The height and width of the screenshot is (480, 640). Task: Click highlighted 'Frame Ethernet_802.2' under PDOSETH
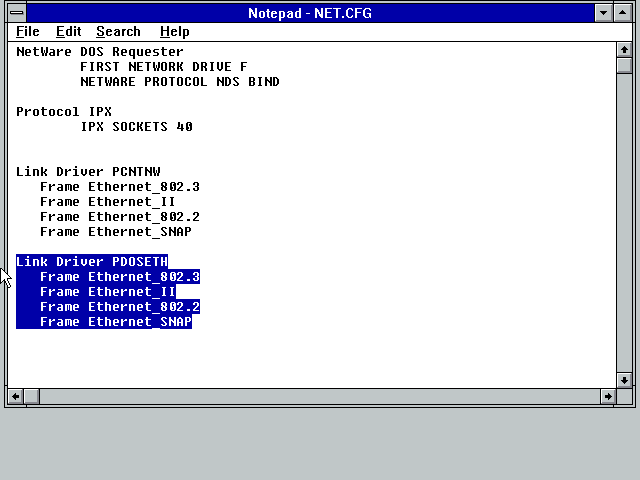click(x=120, y=307)
